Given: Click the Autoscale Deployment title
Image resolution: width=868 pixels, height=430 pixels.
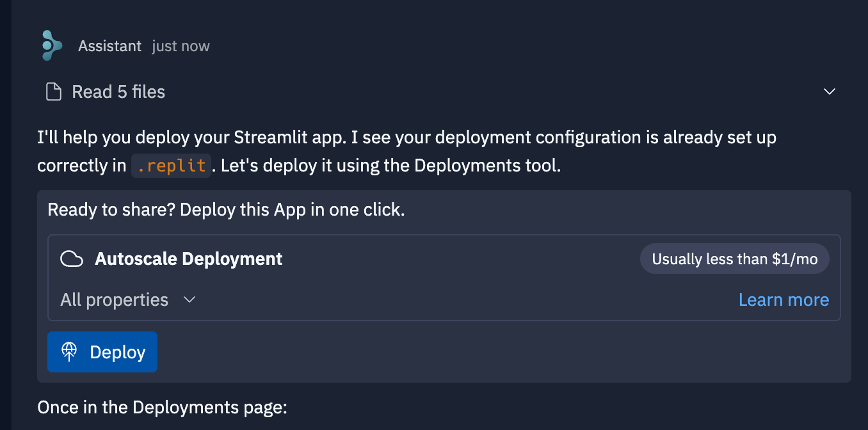Looking at the screenshot, I should [189, 259].
